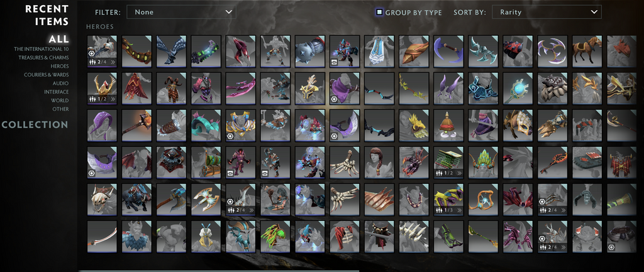Select the brown horse mount item
Screen dimensions: 644x272
[587, 52]
